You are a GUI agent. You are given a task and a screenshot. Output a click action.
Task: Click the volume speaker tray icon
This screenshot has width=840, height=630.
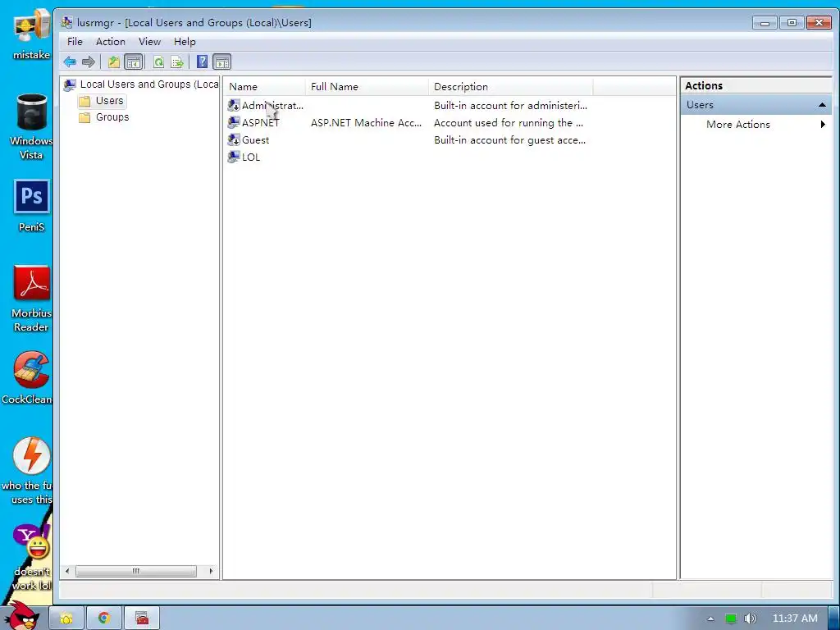pyautogui.click(x=751, y=619)
